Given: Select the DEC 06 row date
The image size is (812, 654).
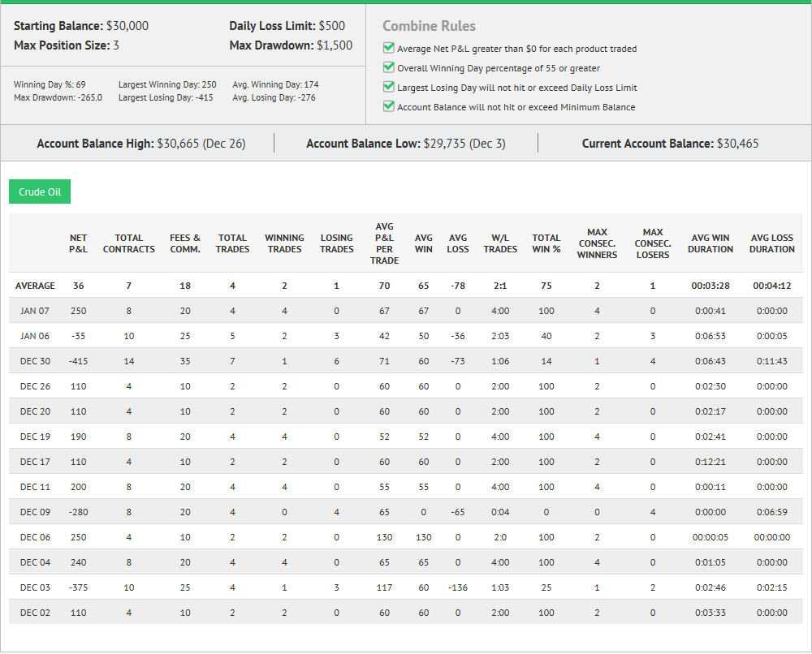Looking at the screenshot, I should click(35, 537).
